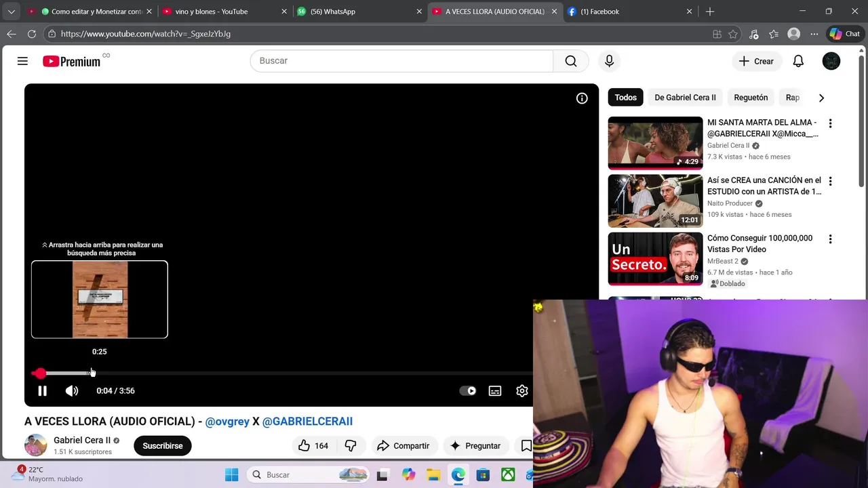868x488 pixels.
Task: Toggle subtitles in the video player
Action: 495,391
